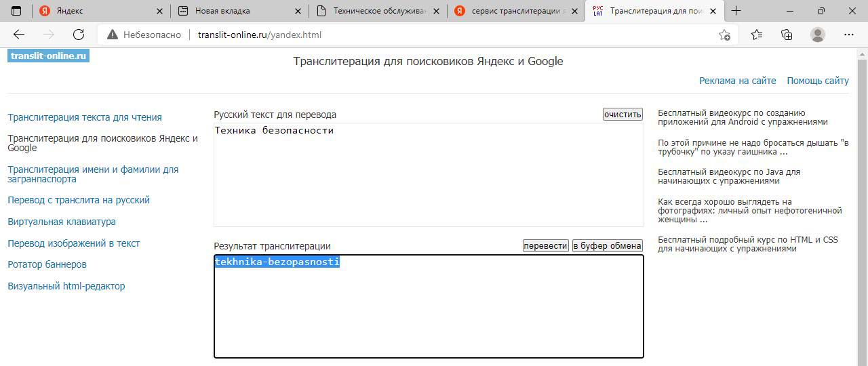Image resolution: width=868 pixels, height=366 pixels.
Task: Click the address bar URL
Action: tap(260, 35)
